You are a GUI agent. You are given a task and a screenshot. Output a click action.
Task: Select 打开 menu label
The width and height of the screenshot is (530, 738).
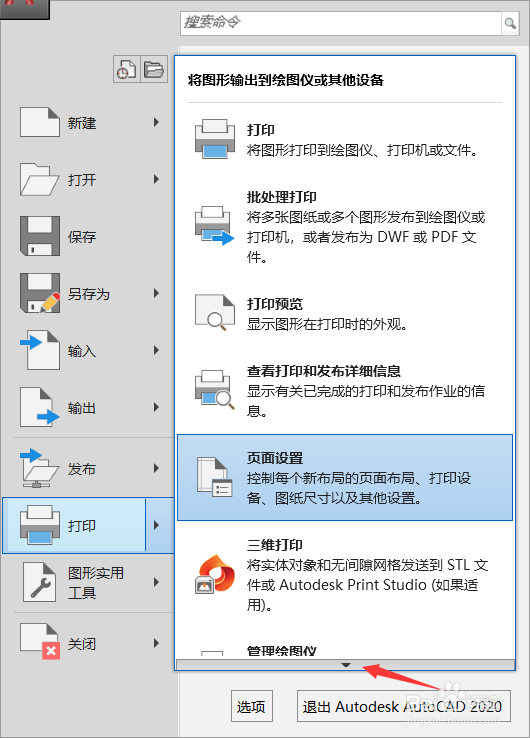pos(82,180)
